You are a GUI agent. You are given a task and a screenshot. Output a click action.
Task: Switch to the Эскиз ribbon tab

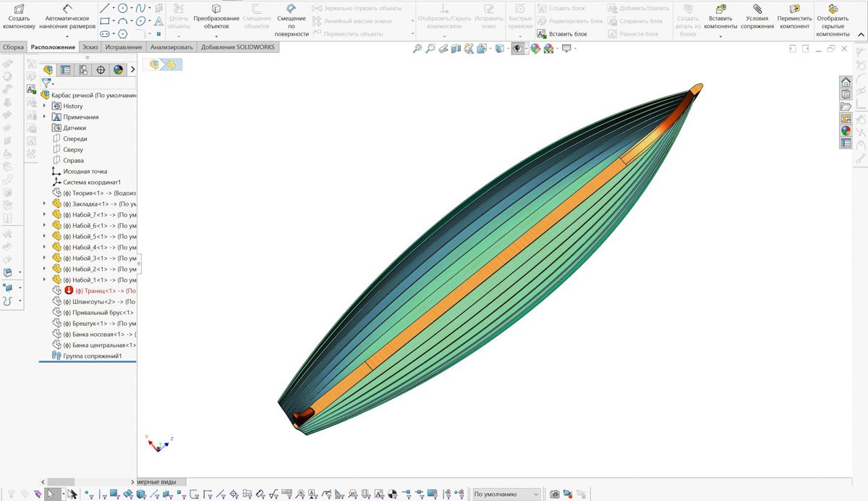90,47
